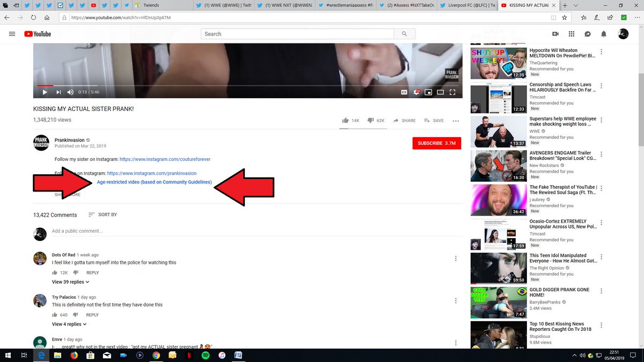The width and height of the screenshot is (644, 362).
Task: Open the create video camera icon
Action: click(555, 34)
